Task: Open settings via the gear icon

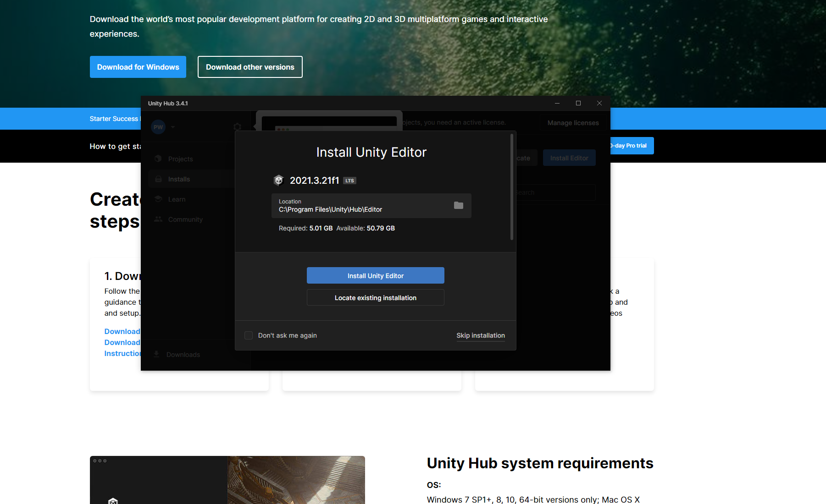Action: click(237, 127)
